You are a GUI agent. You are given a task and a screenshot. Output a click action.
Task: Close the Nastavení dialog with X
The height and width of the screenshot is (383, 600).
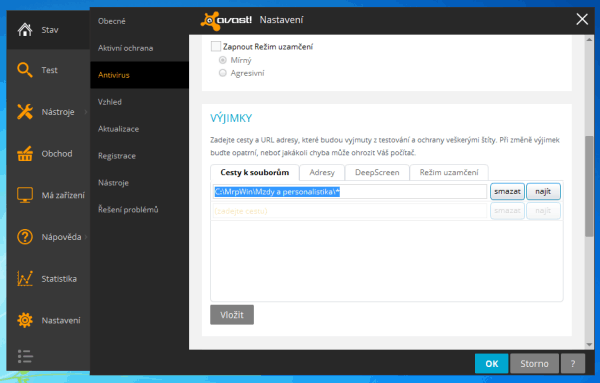click(582, 19)
